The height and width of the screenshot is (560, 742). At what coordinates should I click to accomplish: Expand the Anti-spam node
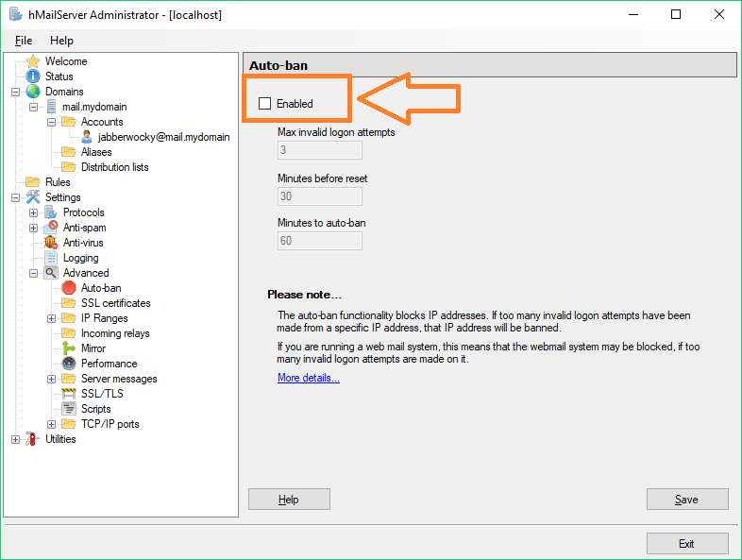click(34, 228)
